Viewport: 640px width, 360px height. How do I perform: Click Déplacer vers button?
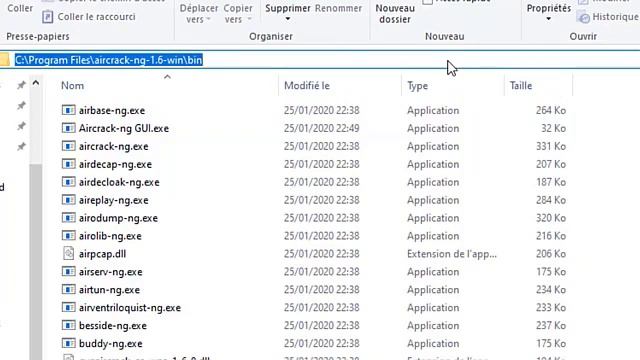click(x=198, y=13)
